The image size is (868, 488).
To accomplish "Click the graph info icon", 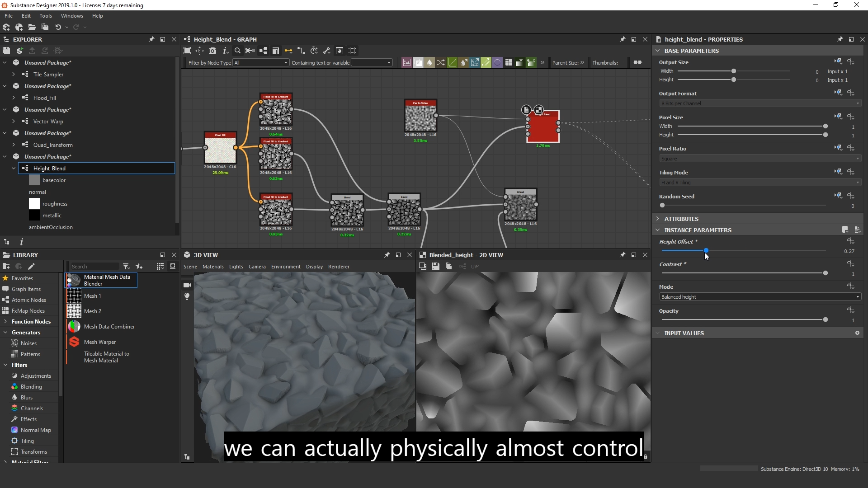I will pyautogui.click(x=225, y=51).
